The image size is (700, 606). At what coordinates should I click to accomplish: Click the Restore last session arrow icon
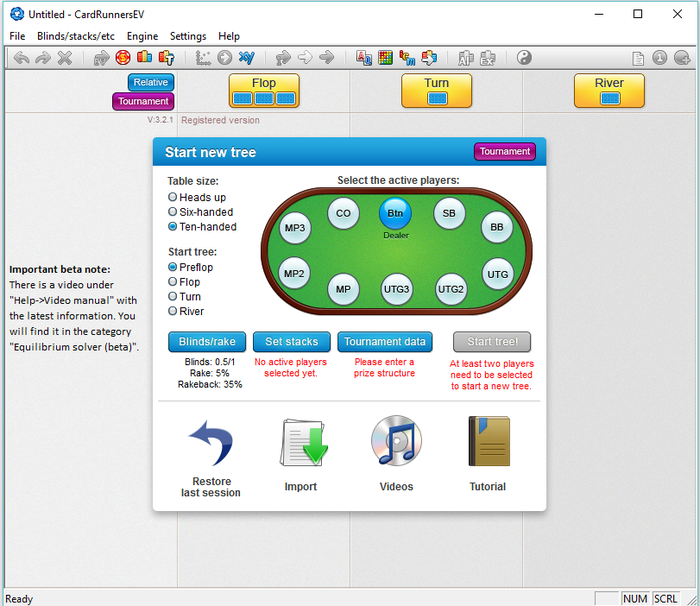point(211,443)
